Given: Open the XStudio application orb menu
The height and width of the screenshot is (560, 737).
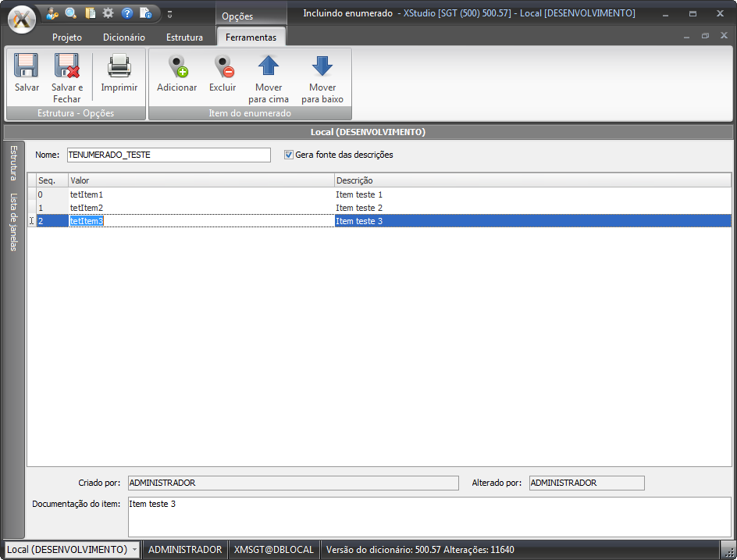Looking at the screenshot, I should [22, 19].
